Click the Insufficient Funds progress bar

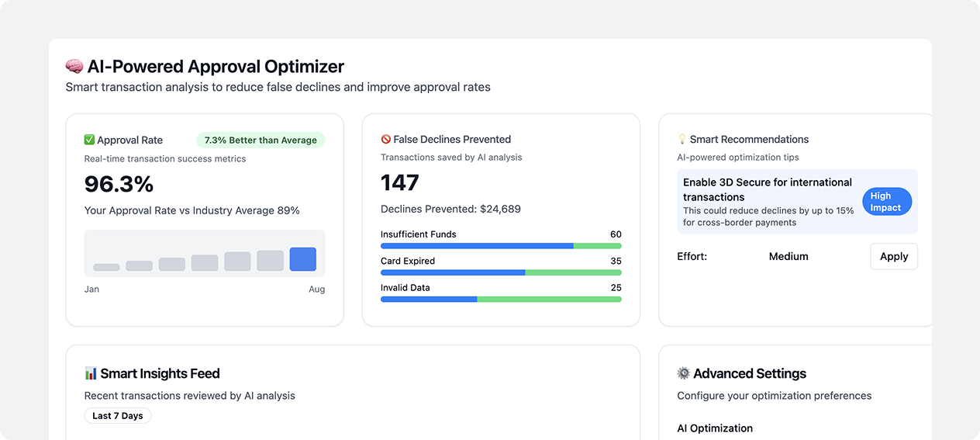[x=501, y=246]
